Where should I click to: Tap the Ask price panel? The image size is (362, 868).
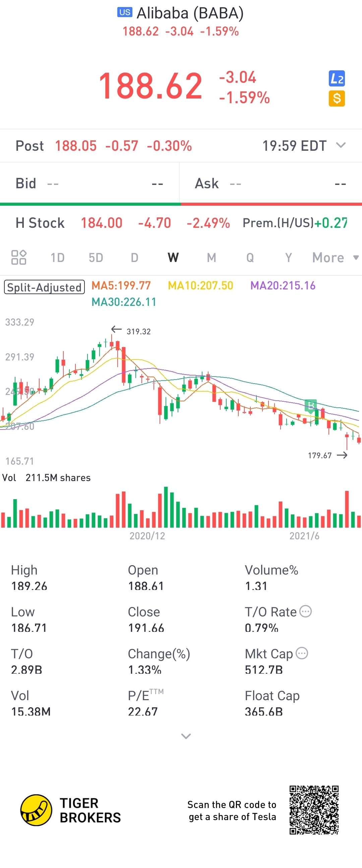tap(271, 183)
